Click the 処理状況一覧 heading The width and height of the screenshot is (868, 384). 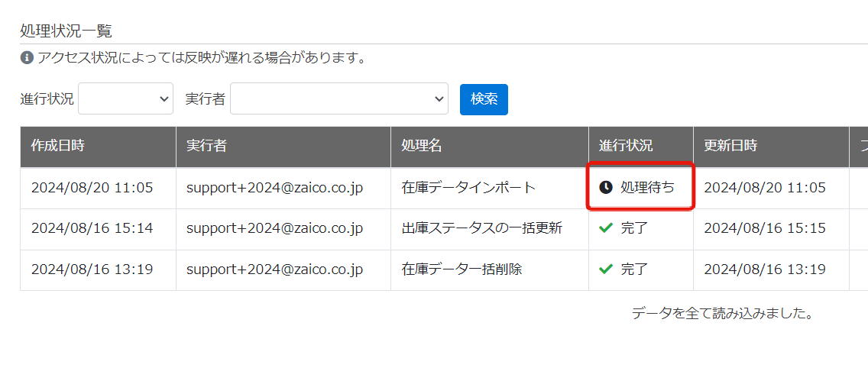pyautogui.click(x=66, y=31)
